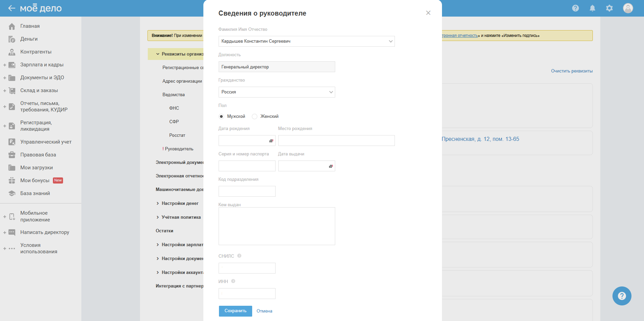Open calendar picker for Дата рождения

271,141
